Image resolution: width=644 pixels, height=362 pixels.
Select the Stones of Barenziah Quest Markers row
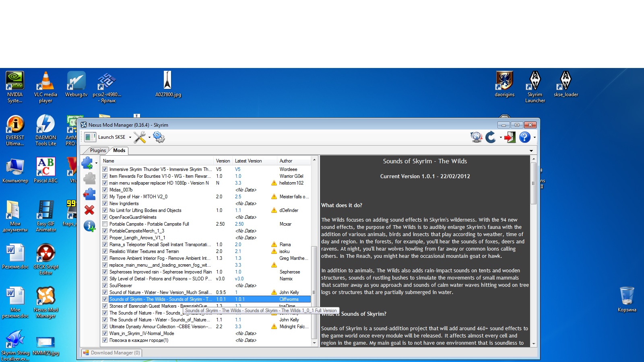[206, 306]
